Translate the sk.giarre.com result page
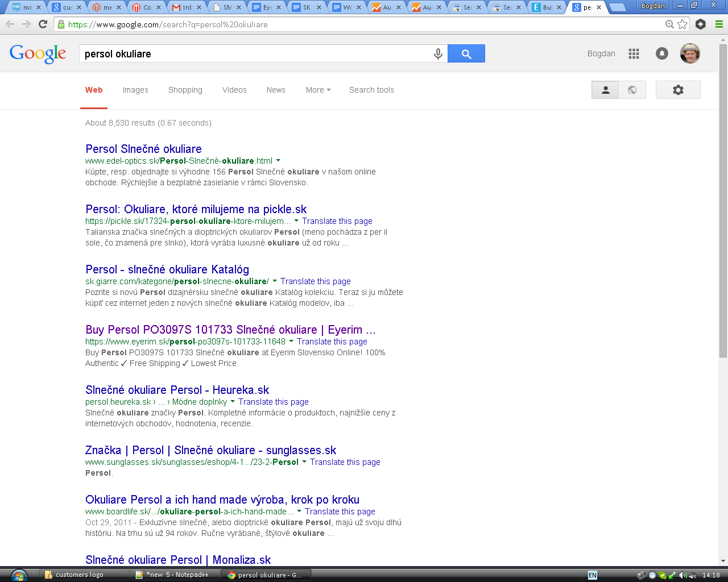The image size is (728, 582). (316, 281)
